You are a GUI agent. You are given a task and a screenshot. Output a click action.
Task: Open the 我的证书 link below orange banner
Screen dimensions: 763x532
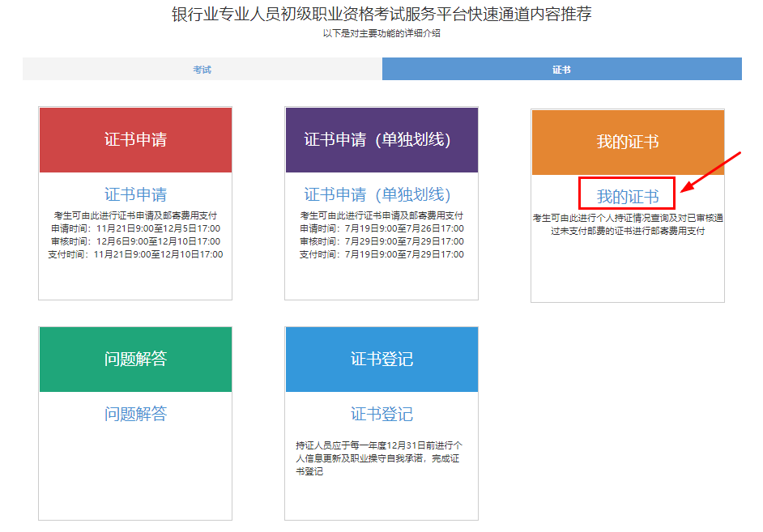coord(628,197)
